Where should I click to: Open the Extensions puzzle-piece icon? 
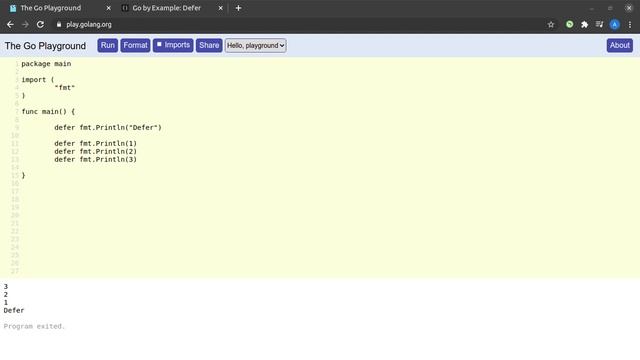click(x=584, y=24)
